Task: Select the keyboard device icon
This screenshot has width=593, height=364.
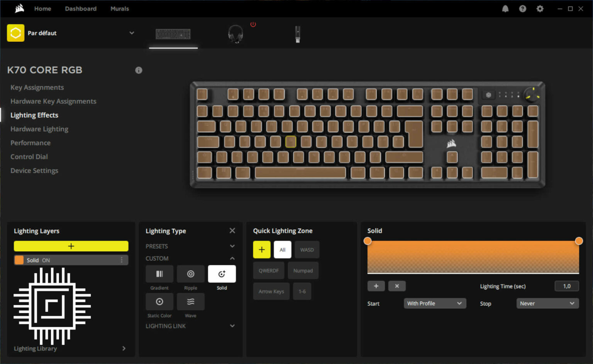Action: pos(173,34)
